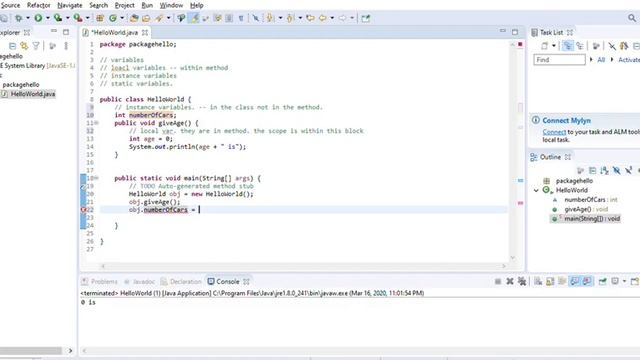This screenshot has height=360, width=640.
Task: Open the External Tools dropdown arrow
Action: coord(87,18)
